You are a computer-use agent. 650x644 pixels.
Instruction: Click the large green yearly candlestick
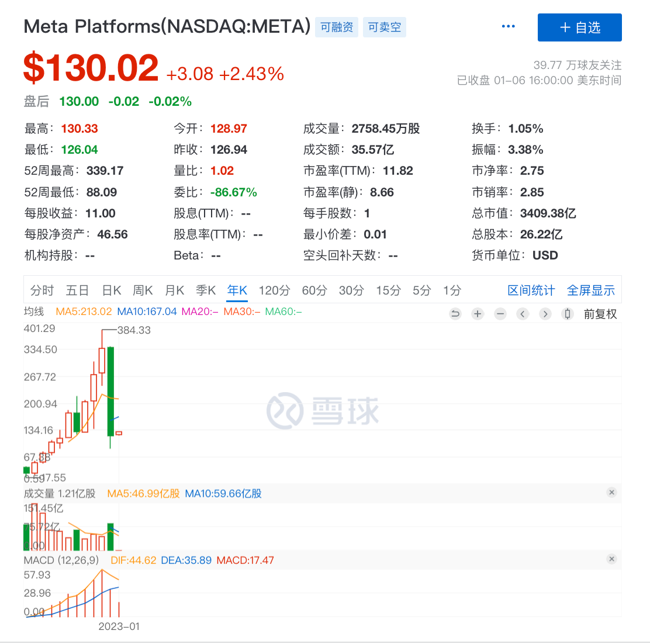110,392
